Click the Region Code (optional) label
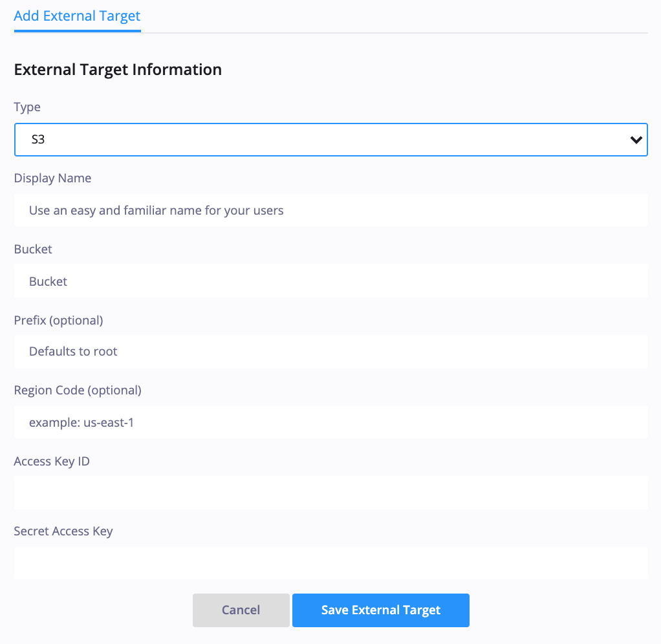 [78, 391]
